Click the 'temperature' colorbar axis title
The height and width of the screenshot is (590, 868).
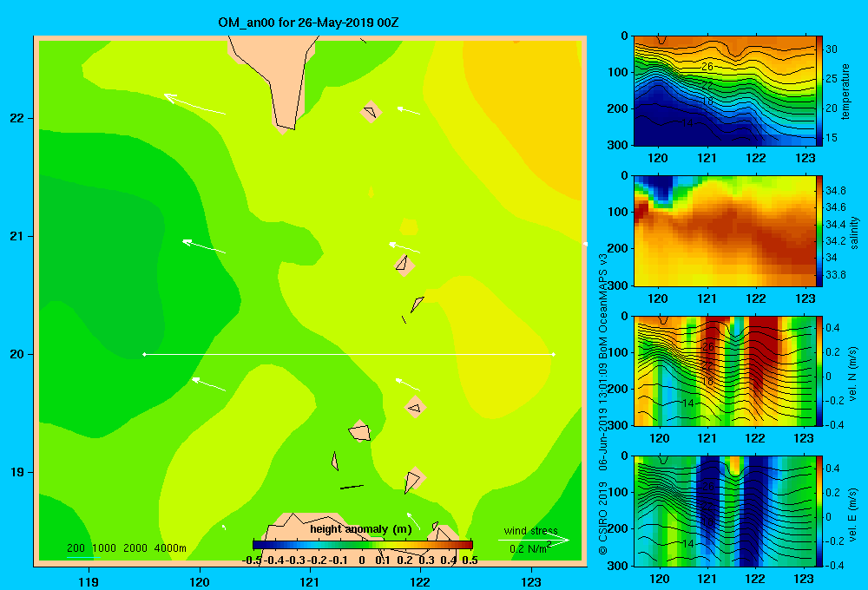click(845, 92)
